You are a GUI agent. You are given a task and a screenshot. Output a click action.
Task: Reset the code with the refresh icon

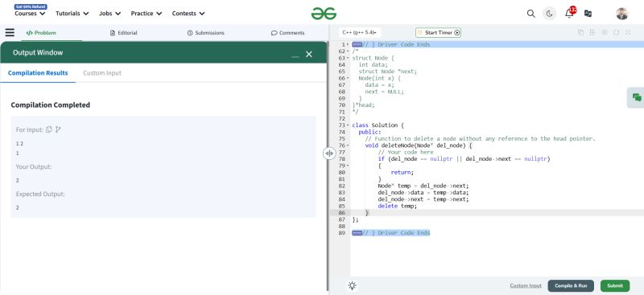click(616, 32)
